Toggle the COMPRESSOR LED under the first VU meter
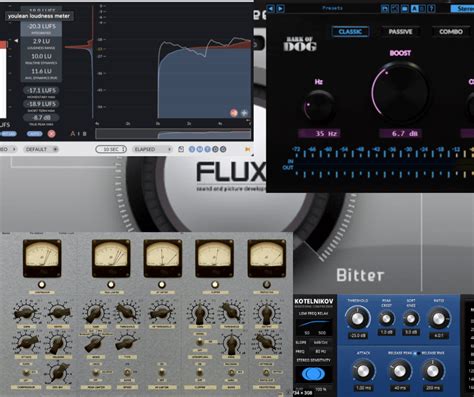This screenshot has width=474, height=397. [x=42, y=285]
